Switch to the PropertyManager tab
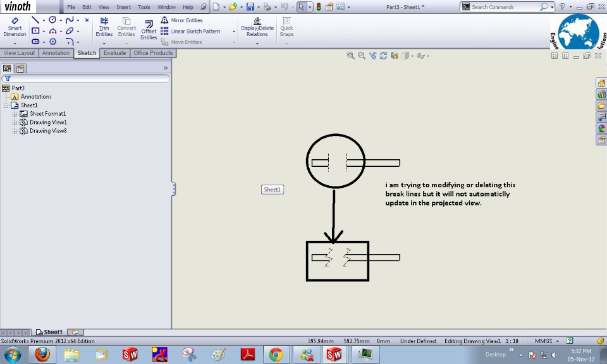607x364 pixels. [20, 68]
